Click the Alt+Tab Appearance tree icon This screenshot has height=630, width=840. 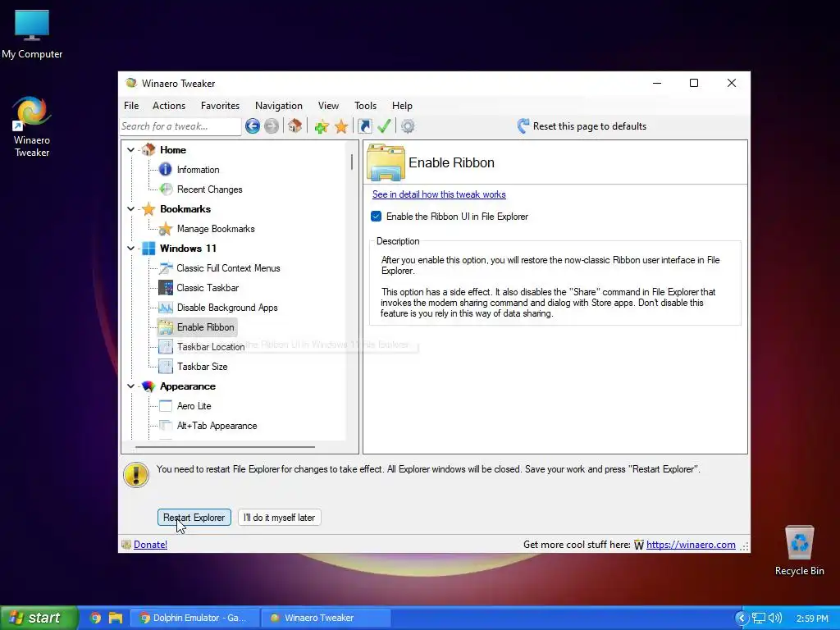pyautogui.click(x=166, y=426)
